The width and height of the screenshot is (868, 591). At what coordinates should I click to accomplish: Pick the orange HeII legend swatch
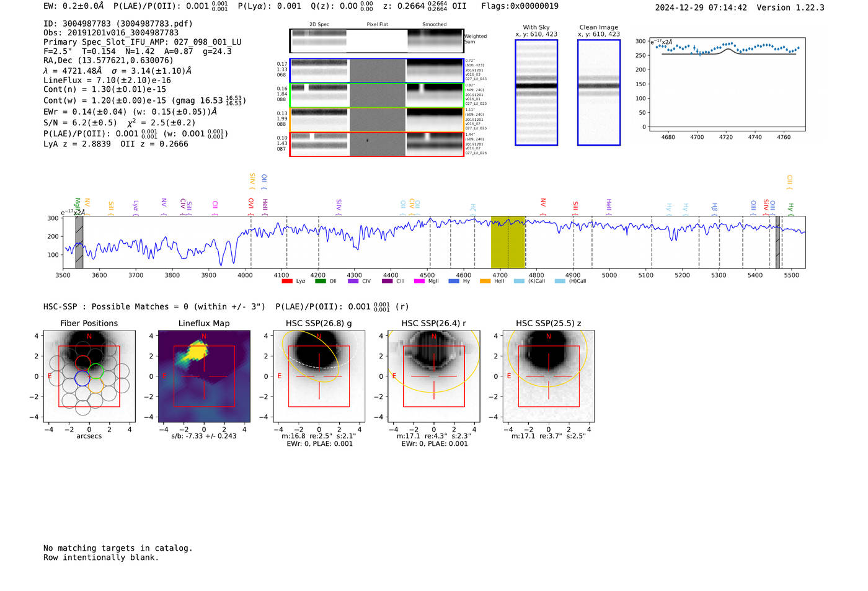coord(485,281)
